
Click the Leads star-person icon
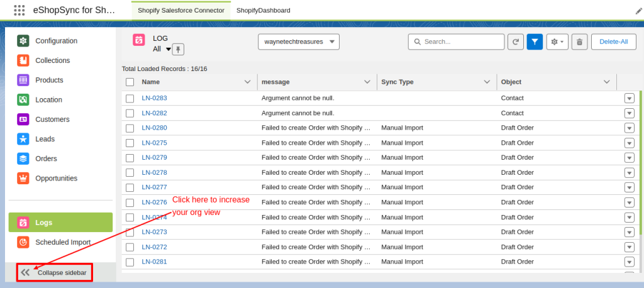(23, 139)
